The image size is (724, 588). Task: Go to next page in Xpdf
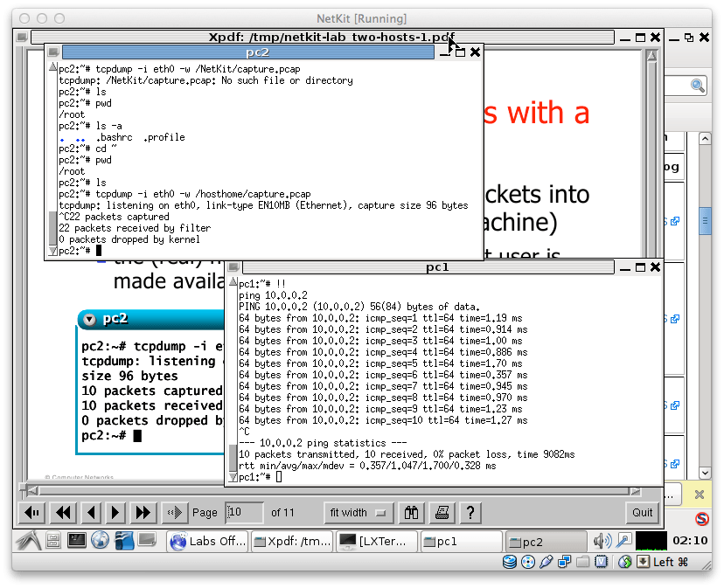click(x=115, y=512)
